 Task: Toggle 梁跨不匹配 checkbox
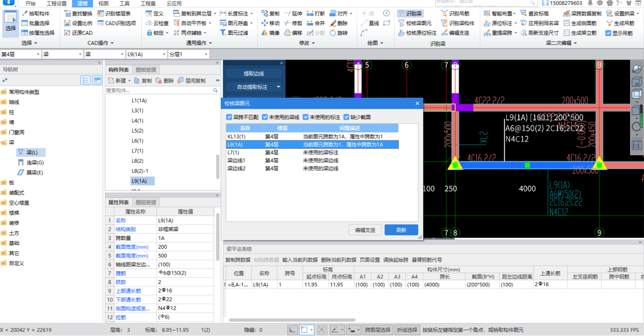click(229, 117)
